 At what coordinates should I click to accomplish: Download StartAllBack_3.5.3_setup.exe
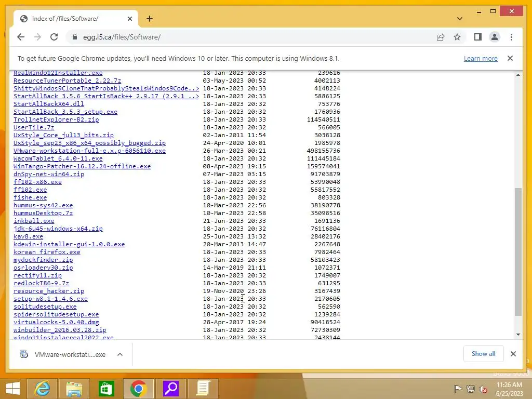65,112
